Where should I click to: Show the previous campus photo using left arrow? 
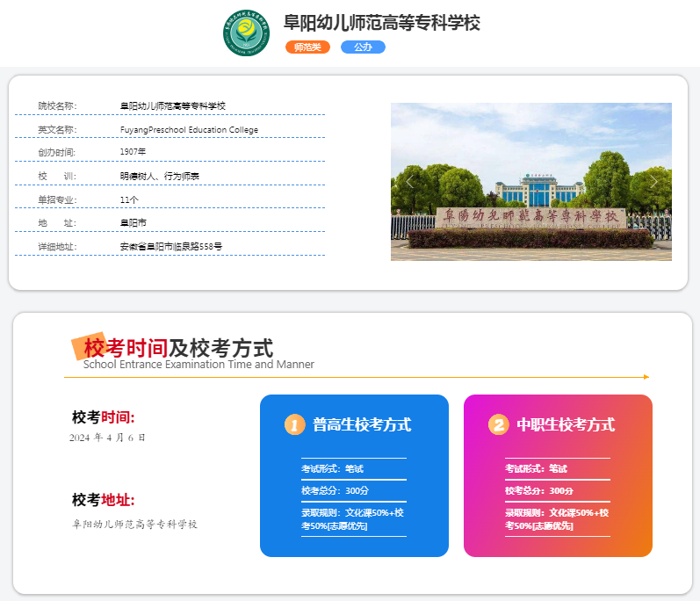pos(409,182)
